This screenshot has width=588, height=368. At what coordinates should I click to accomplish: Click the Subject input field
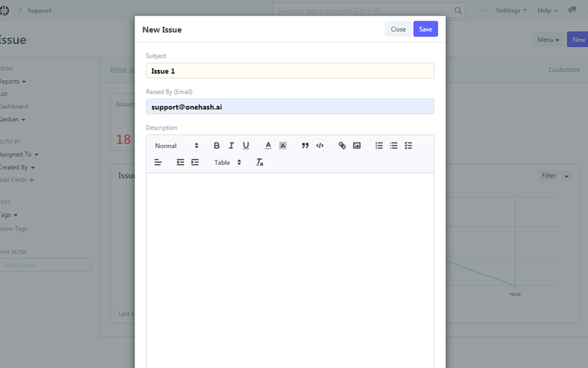(x=290, y=71)
